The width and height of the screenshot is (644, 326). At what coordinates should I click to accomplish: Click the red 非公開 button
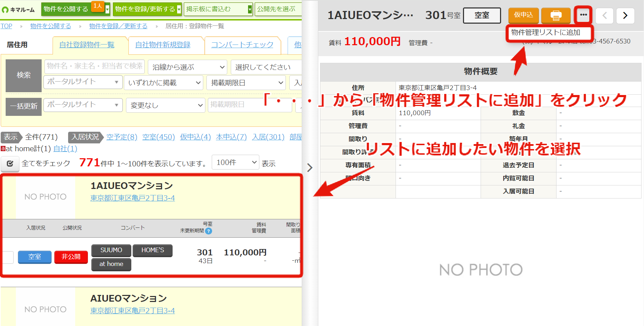pyautogui.click(x=71, y=257)
